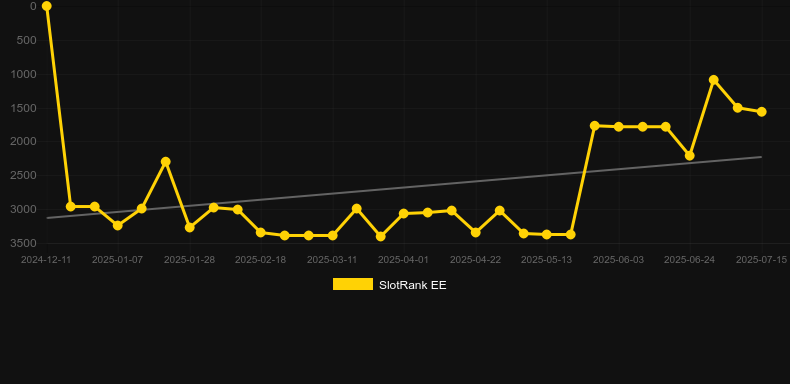Select the data point above 2025-04-01
Screen dimensions: 790x384
coord(404,214)
